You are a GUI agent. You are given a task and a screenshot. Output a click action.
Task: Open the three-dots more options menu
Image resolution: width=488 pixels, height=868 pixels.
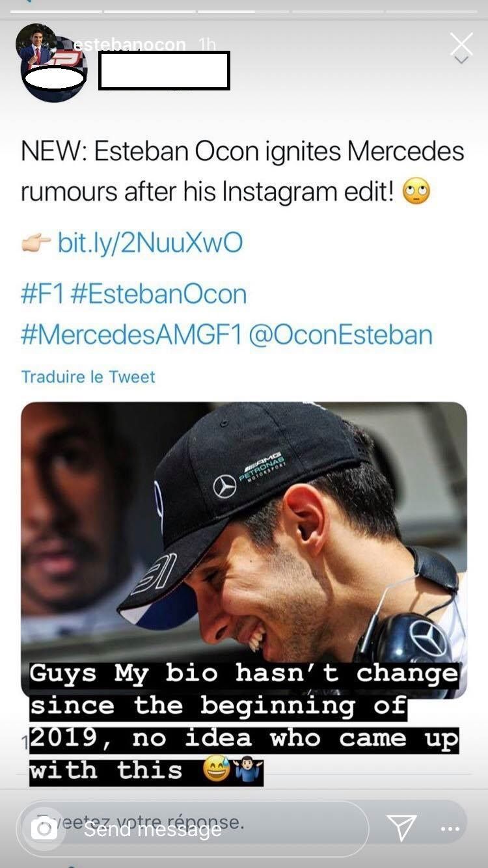pos(450,829)
